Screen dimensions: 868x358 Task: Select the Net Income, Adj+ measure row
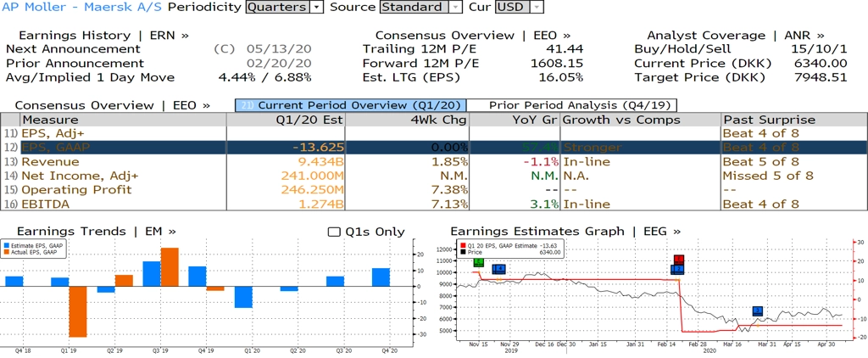tap(433, 176)
